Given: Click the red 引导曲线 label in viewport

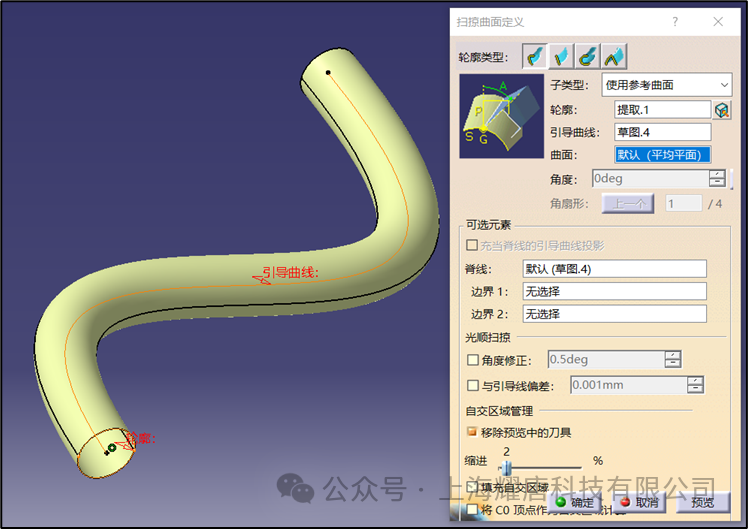Looking at the screenshot, I should click(x=290, y=273).
